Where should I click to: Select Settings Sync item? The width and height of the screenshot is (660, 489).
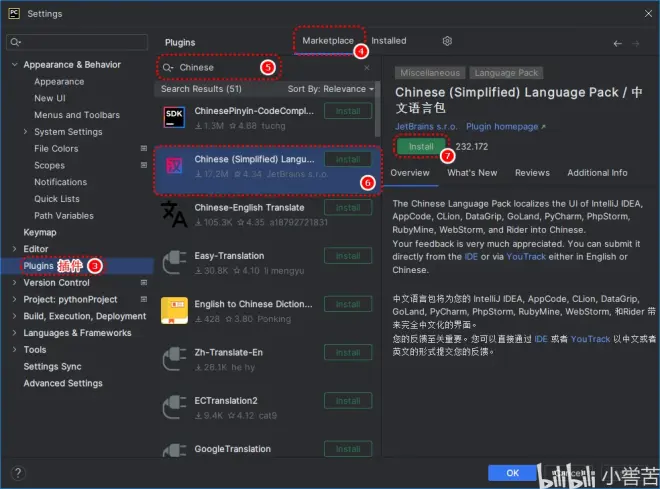53,367
